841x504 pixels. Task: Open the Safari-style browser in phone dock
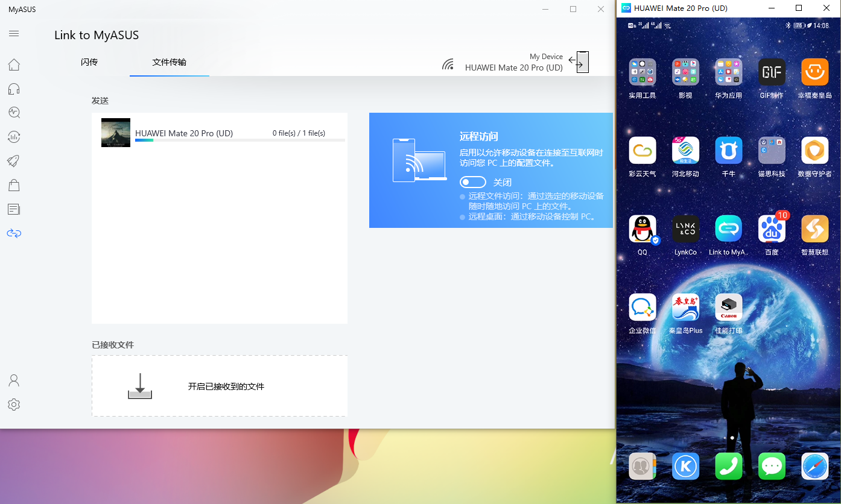(x=815, y=466)
